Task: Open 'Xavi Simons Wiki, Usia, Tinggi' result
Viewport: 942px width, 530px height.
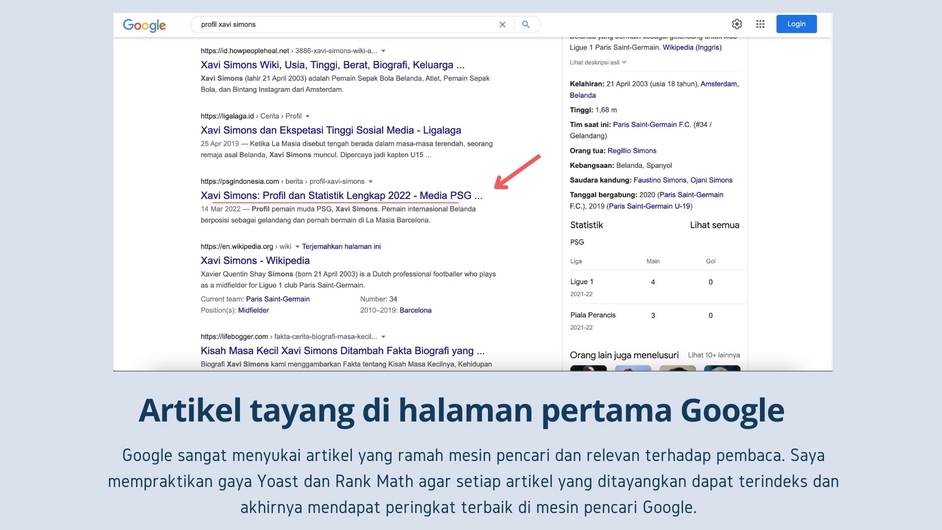Action: (x=332, y=65)
